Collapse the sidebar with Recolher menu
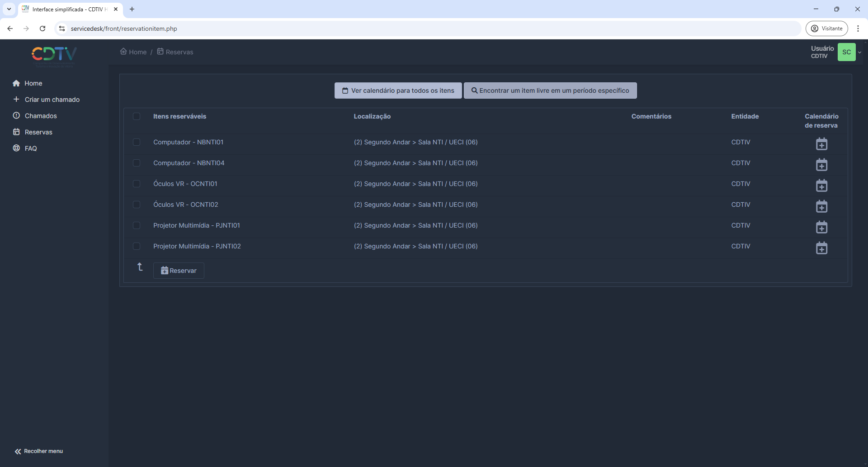This screenshot has height=467, width=868. [39, 451]
